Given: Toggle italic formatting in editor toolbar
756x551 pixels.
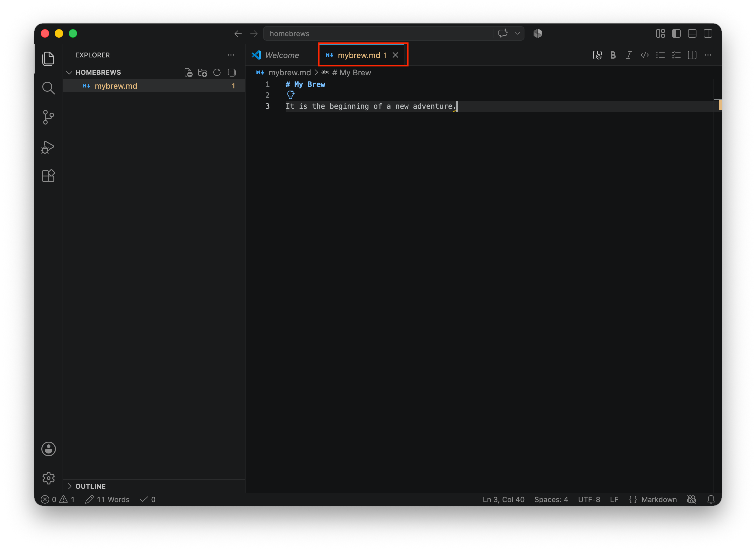Looking at the screenshot, I should 629,55.
